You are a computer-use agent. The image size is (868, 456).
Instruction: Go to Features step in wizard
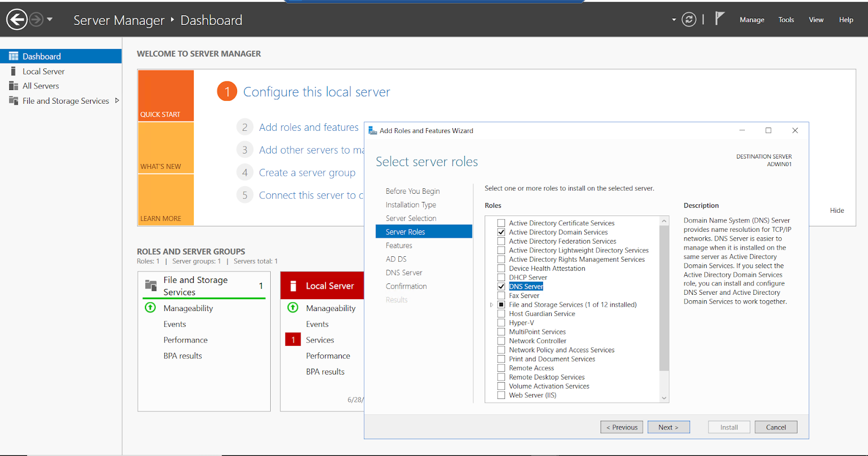pos(399,245)
